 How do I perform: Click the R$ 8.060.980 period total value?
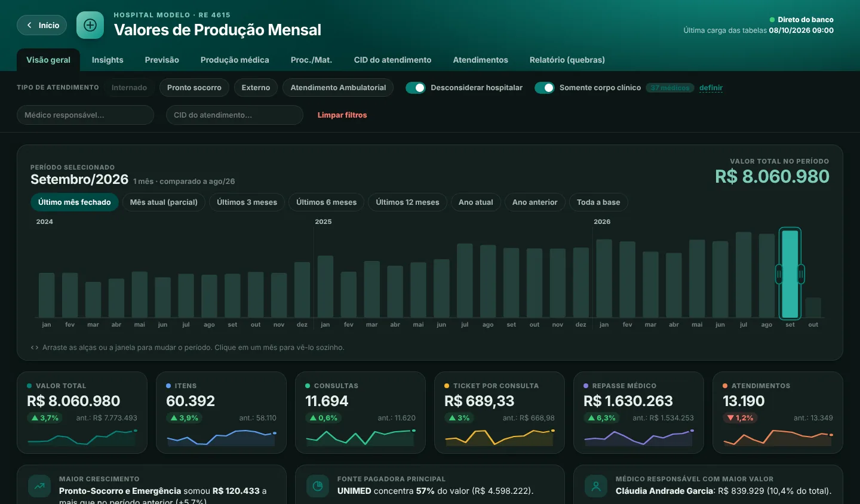click(x=772, y=177)
